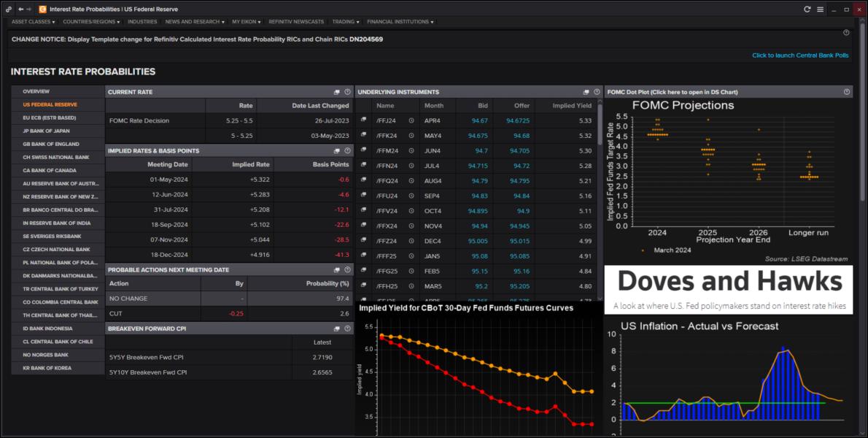Viewport: 868px width, 438px height.
Task: Click the popout icon on IMPLIED RATES header
Action: tap(336, 149)
